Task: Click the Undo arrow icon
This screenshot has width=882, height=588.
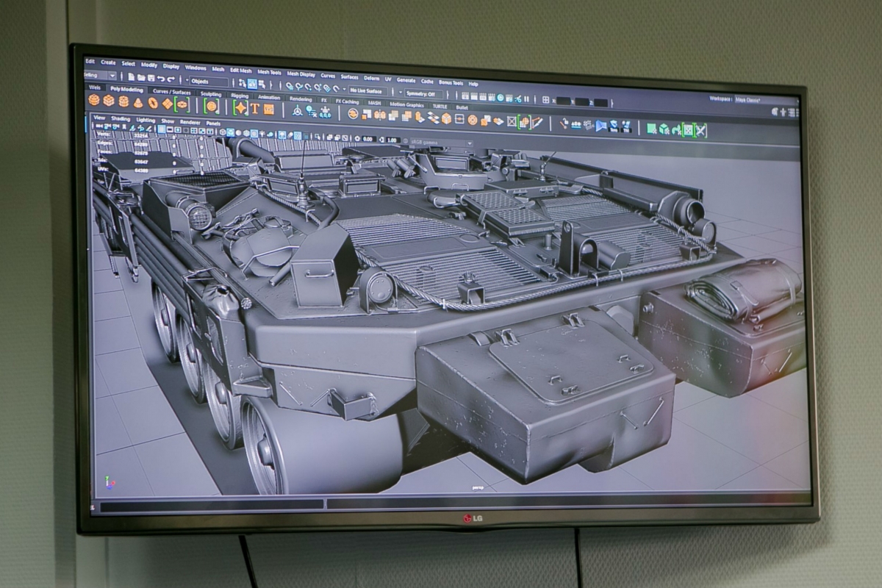Action: [x=161, y=78]
